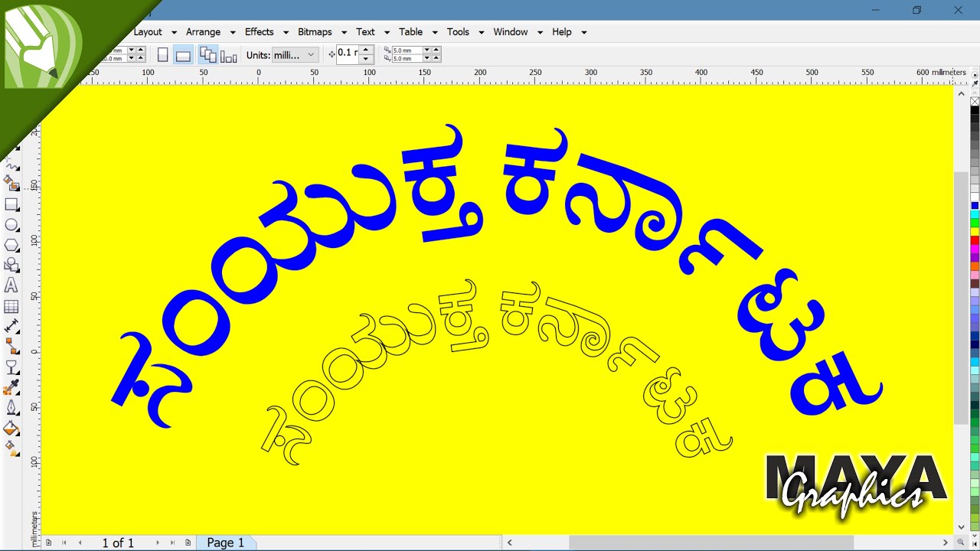980x551 pixels.
Task: Add page after the last page
Action: click(188, 543)
